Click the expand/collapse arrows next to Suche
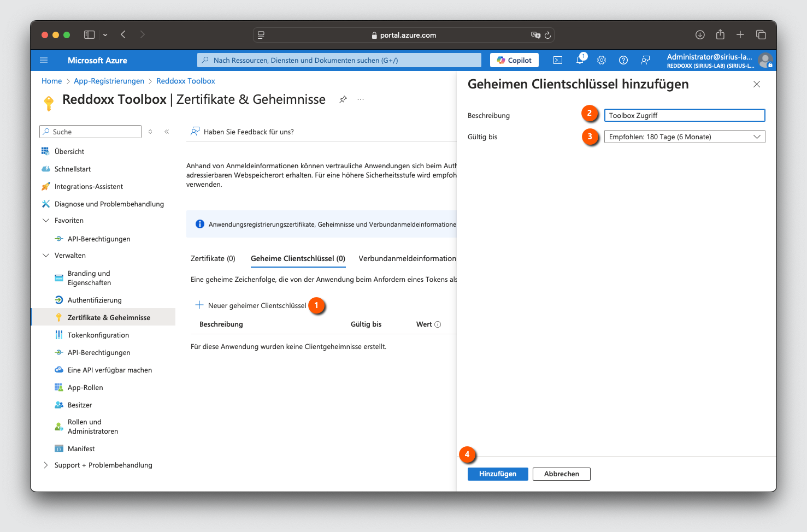Screen dimensions: 807x532 (x=150, y=132)
